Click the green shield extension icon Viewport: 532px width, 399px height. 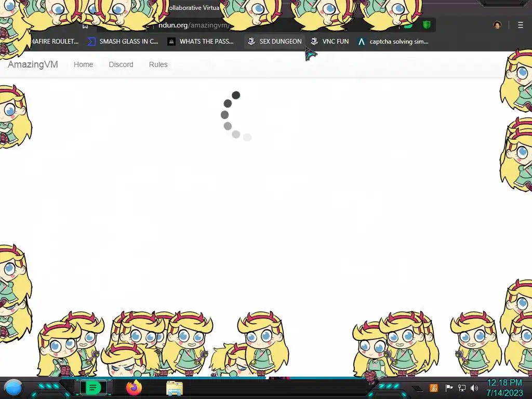[x=427, y=25]
